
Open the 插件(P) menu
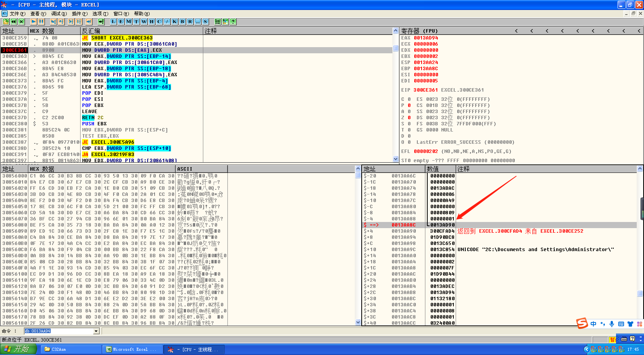tap(79, 14)
